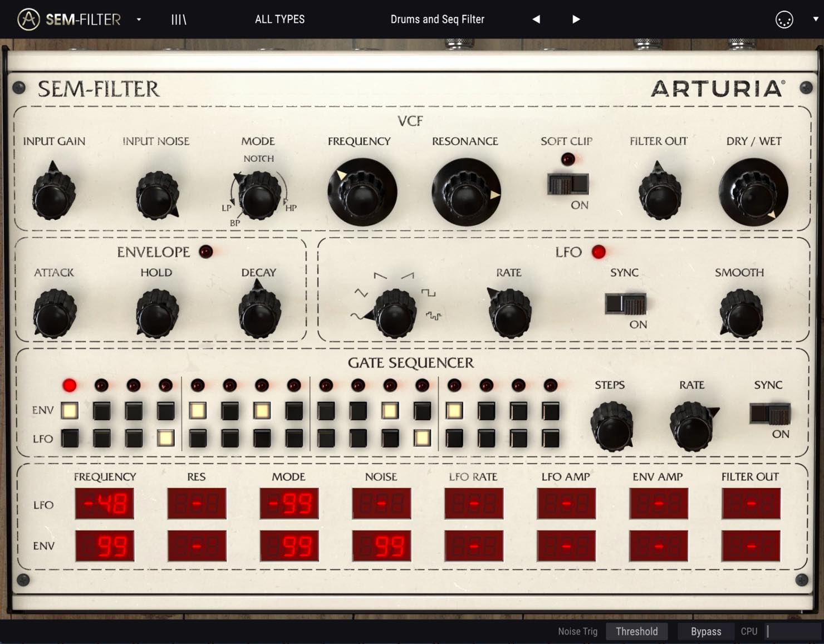This screenshot has width=824, height=644.
Task: Open the Arturia logo menu
Action: tap(28, 19)
